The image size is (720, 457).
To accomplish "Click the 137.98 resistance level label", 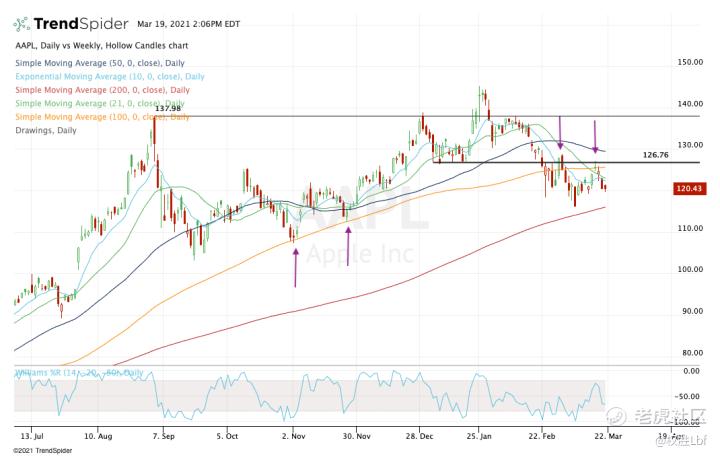I will (168, 109).
